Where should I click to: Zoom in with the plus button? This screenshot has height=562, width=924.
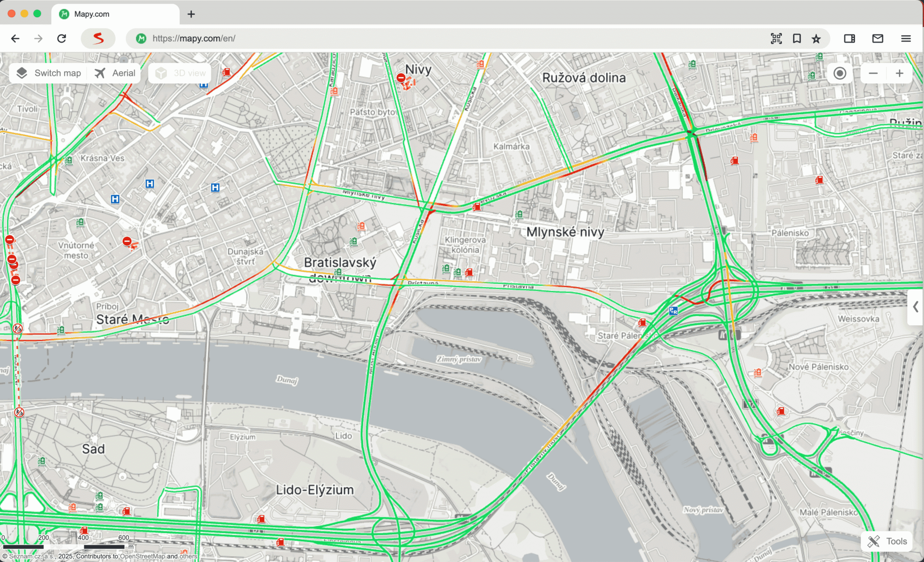899,73
